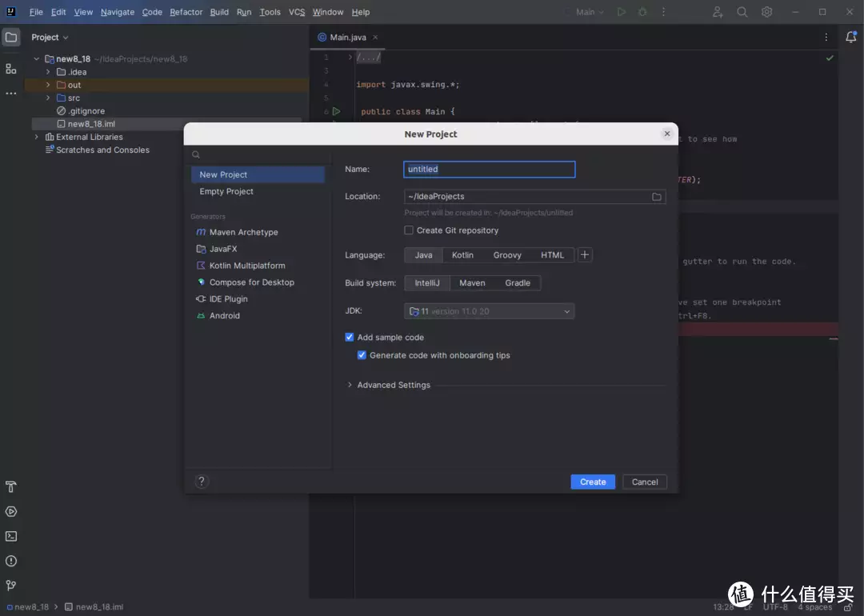Click the run gutter arrow beside class Main

click(336, 111)
